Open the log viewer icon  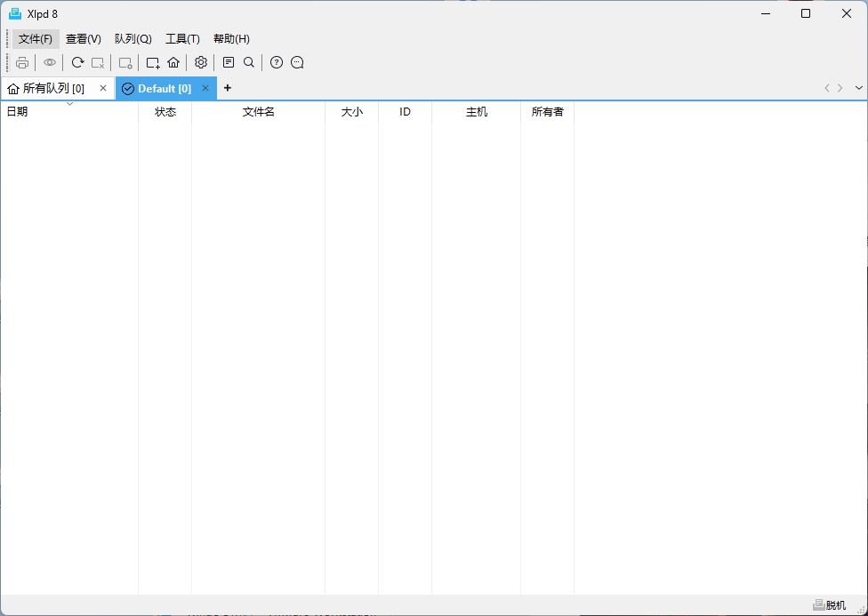(228, 62)
